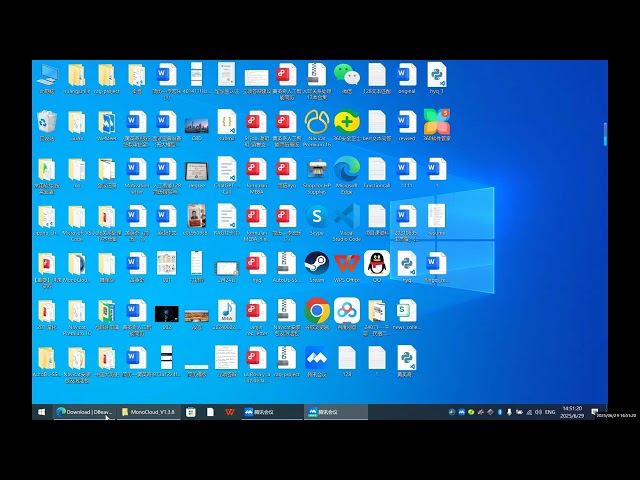Open the Baidu Netdisk desktop icon

click(347, 310)
